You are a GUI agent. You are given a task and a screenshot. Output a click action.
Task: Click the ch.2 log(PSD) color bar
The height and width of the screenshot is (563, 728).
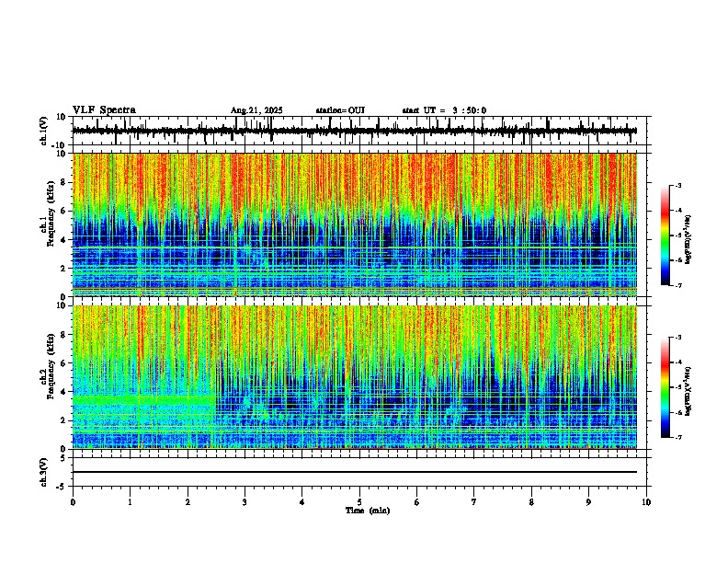click(x=665, y=387)
